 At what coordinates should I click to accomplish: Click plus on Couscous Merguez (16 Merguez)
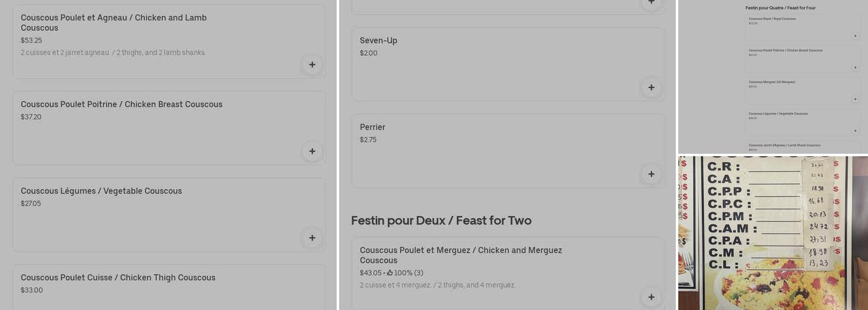[x=855, y=99]
